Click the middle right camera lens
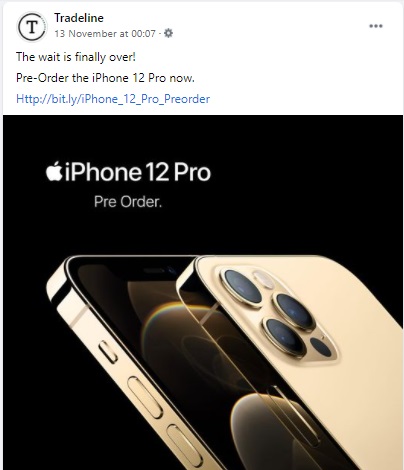404x470 pixels. pos(293,311)
